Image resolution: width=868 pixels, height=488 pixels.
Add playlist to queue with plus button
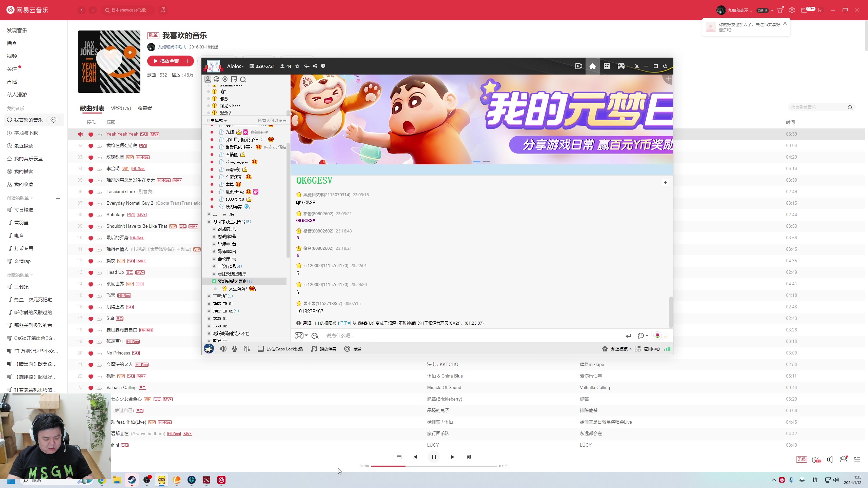pyautogui.click(x=188, y=61)
